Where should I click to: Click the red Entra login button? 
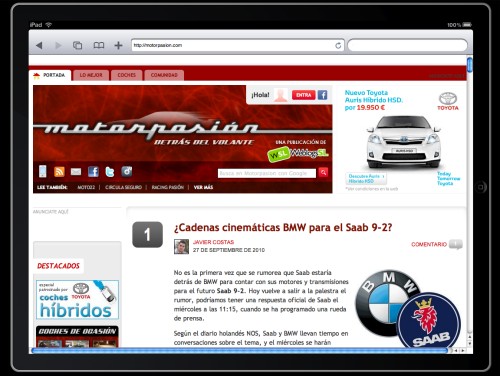coord(303,95)
